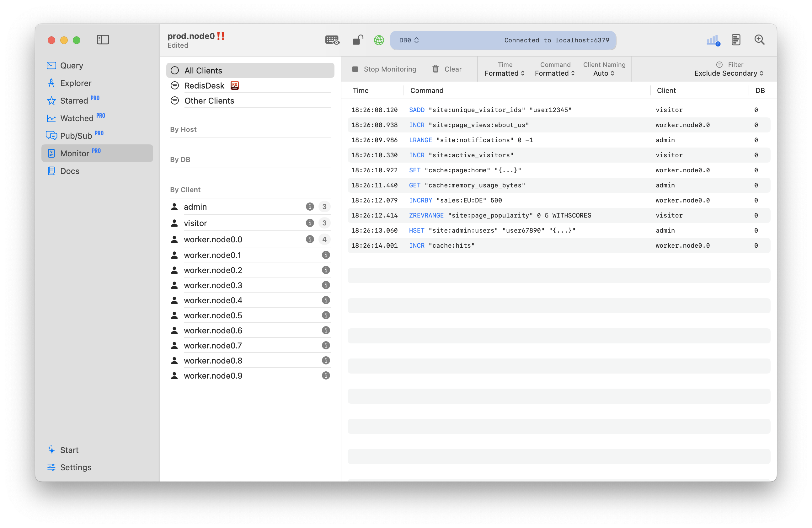Viewport: 812px width, 528px height.
Task: Toggle the unlocked padlock icon
Action: (358, 40)
